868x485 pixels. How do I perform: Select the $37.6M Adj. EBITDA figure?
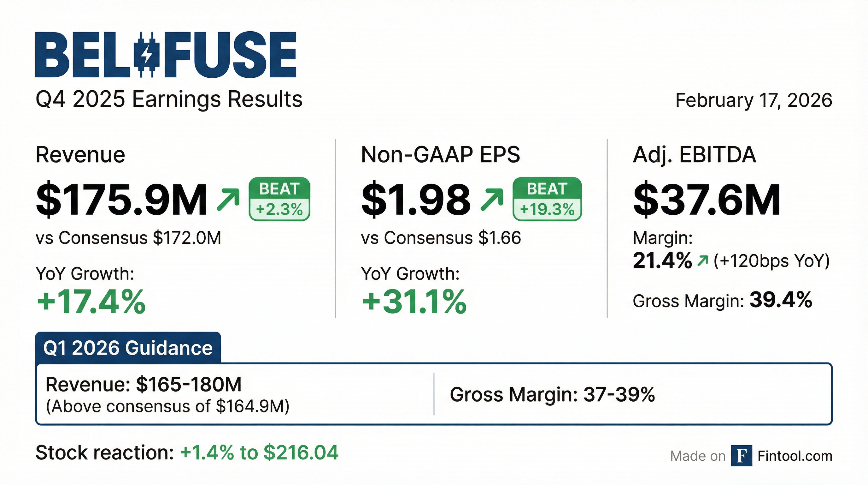(x=707, y=199)
